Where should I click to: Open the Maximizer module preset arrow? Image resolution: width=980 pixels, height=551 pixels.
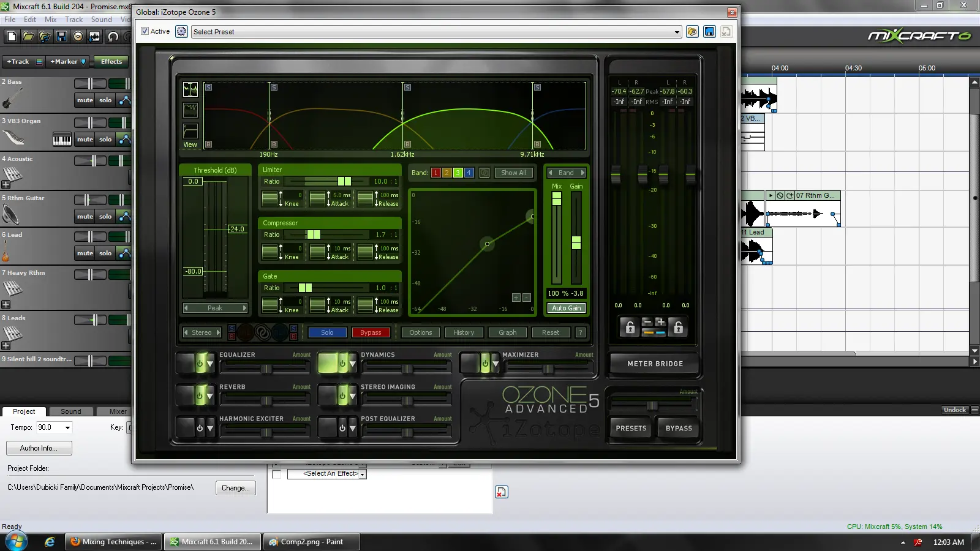pyautogui.click(x=496, y=364)
